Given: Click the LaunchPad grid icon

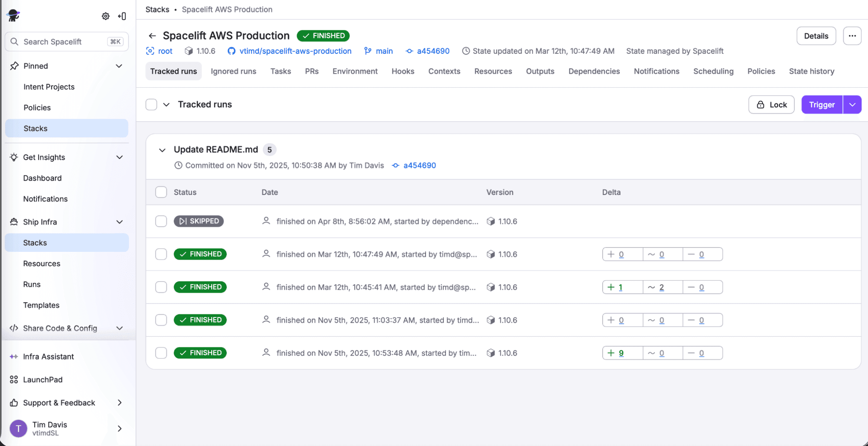Looking at the screenshot, I should tap(14, 380).
